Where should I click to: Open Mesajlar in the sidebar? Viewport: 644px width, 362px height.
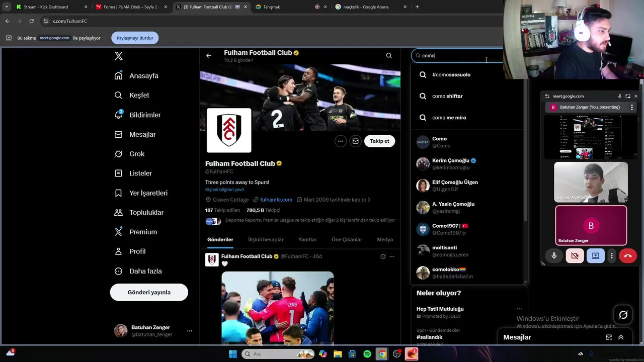135,134
